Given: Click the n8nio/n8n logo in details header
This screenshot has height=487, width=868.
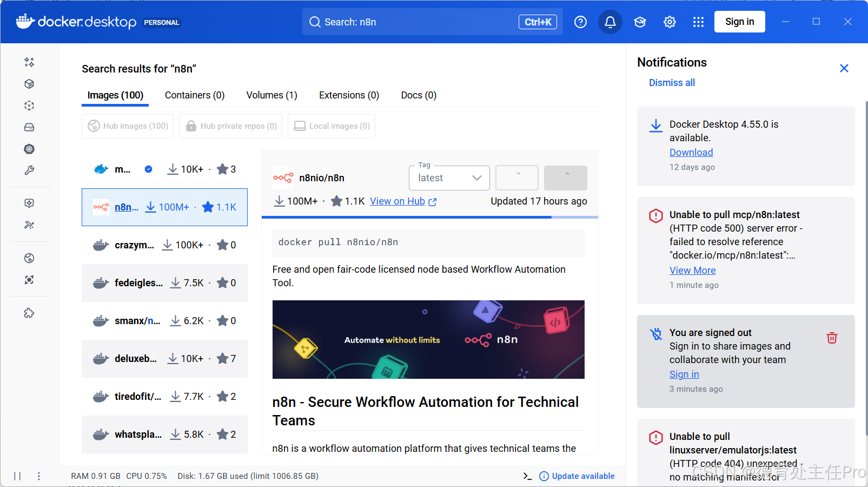Looking at the screenshot, I should [x=283, y=178].
